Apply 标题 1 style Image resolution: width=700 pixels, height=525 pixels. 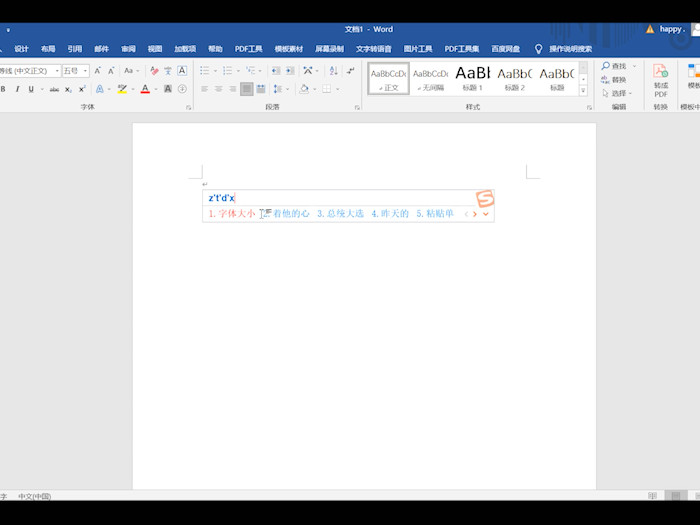(x=472, y=79)
